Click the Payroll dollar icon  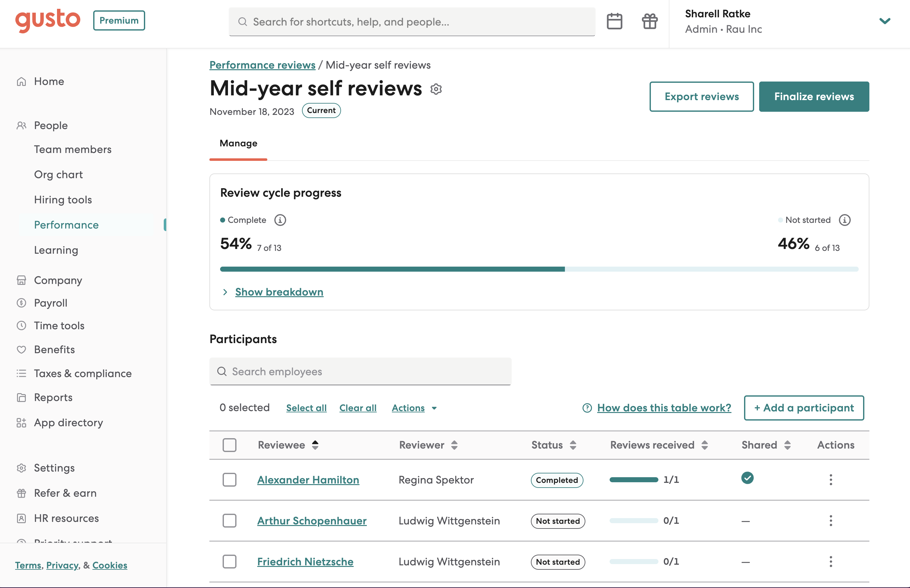tap(21, 303)
